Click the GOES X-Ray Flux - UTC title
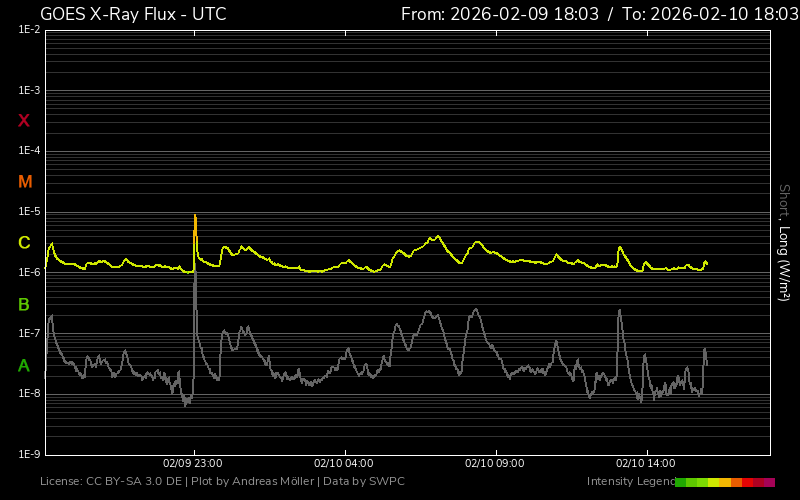Image resolution: width=800 pixels, height=500 pixels. tap(133, 14)
